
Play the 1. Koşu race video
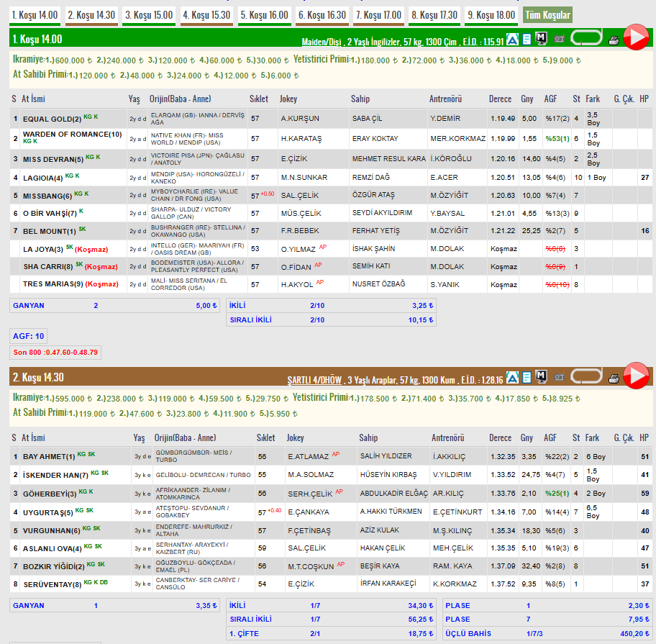click(x=636, y=37)
